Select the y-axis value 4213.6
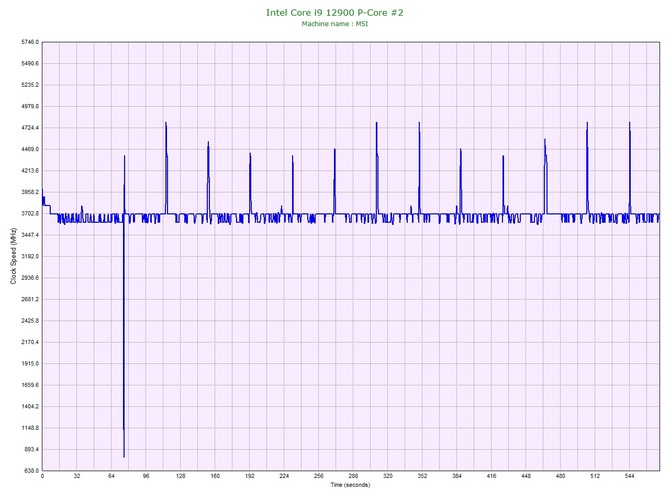 coord(30,170)
